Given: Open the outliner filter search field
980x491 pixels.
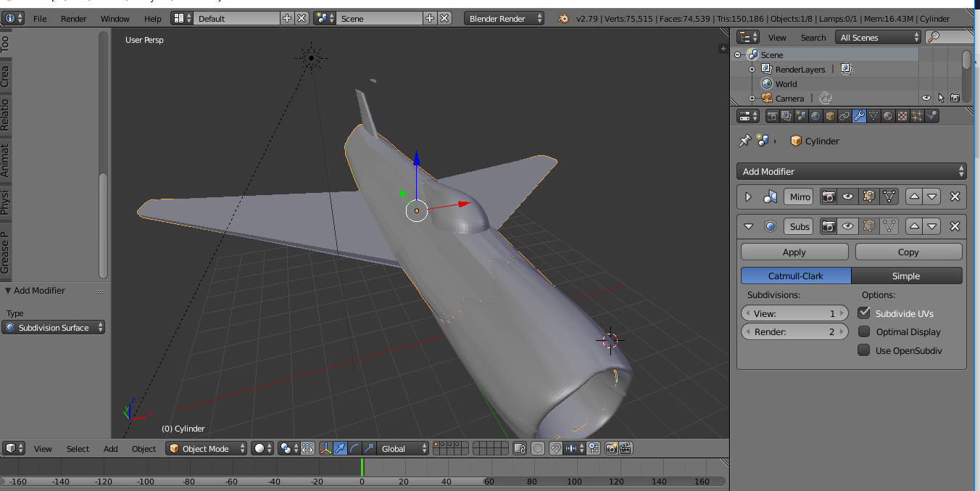Looking at the screenshot, I should point(950,37).
